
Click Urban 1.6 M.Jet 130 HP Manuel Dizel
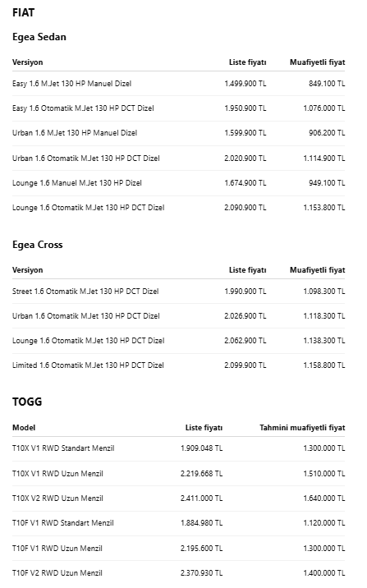click(x=75, y=133)
